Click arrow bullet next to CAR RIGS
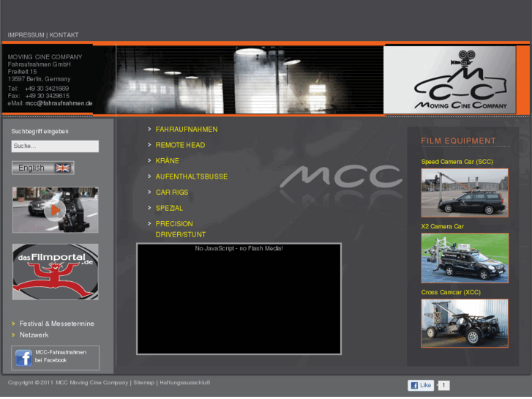The height and width of the screenshot is (399, 532). point(149,192)
